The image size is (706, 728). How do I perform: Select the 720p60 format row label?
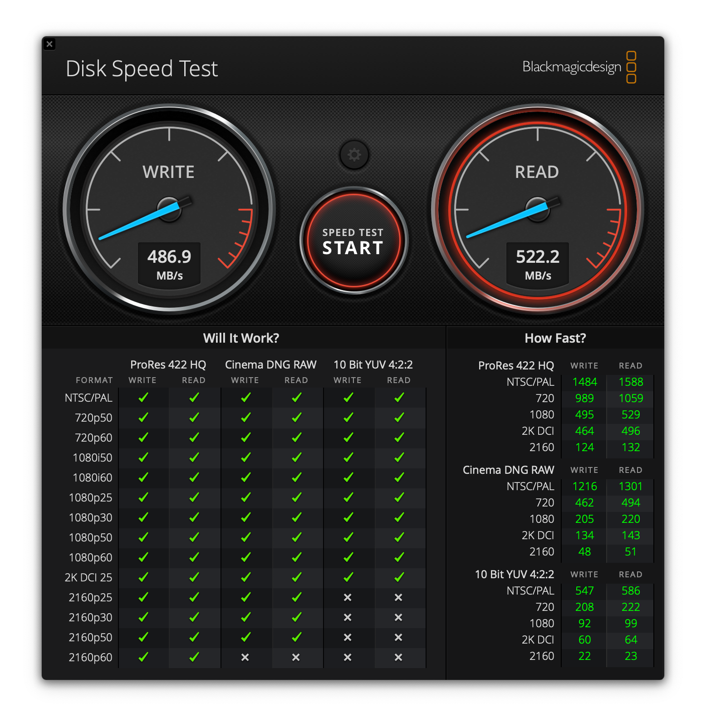click(93, 438)
